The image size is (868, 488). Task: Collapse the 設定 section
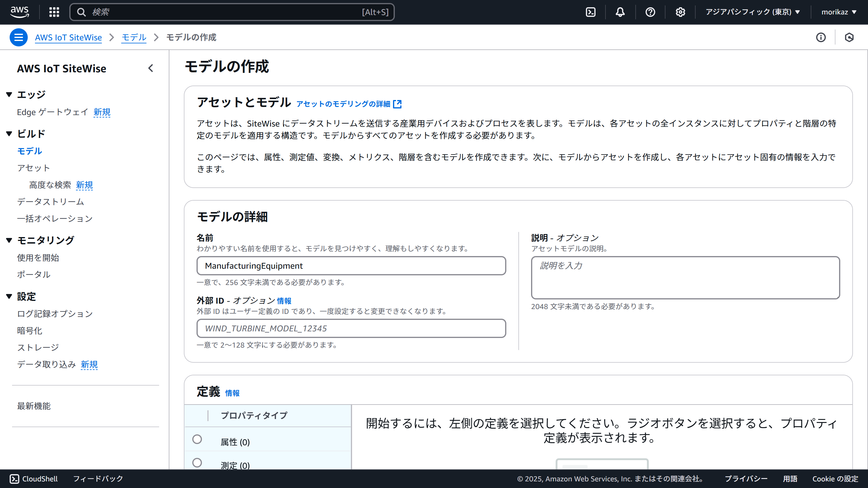(9, 297)
